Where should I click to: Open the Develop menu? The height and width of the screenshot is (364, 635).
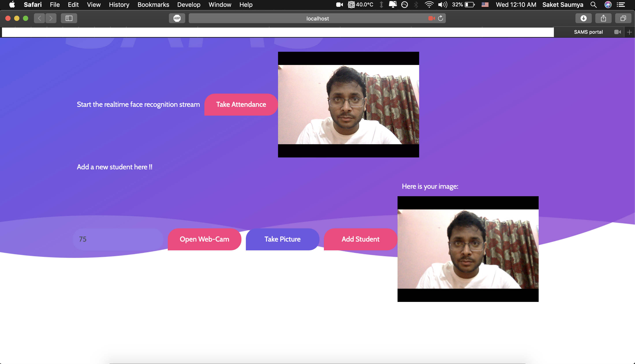[189, 4]
